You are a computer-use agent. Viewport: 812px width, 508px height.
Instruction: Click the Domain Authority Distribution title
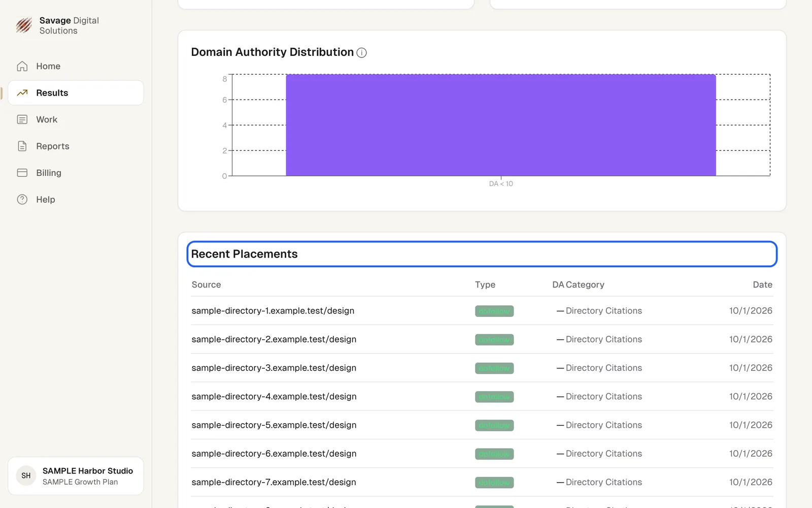click(x=272, y=52)
